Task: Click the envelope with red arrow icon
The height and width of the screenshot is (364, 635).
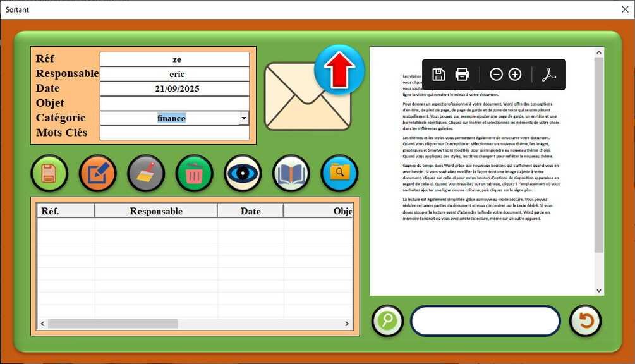Action: 314,88
